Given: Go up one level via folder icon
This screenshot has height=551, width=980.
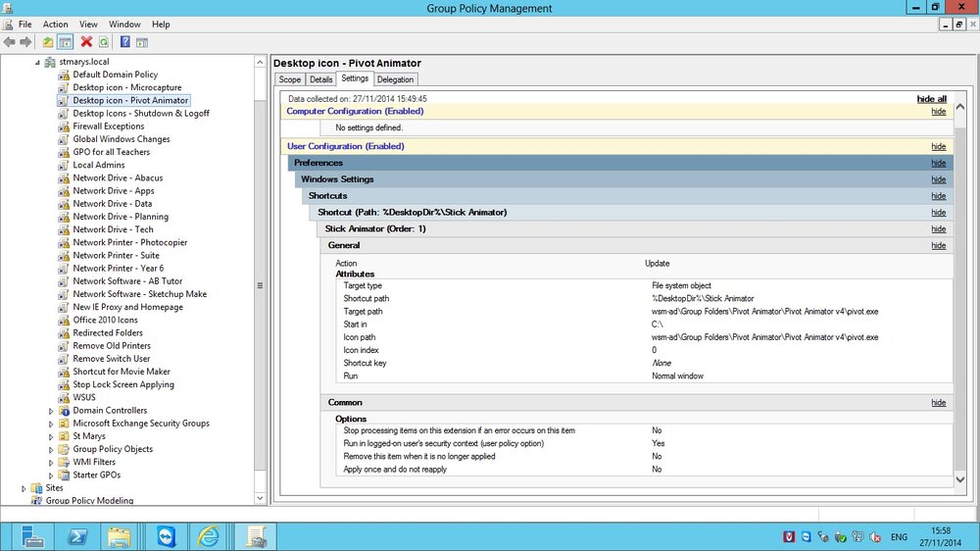Looking at the screenshot, I should pos(48,42).
